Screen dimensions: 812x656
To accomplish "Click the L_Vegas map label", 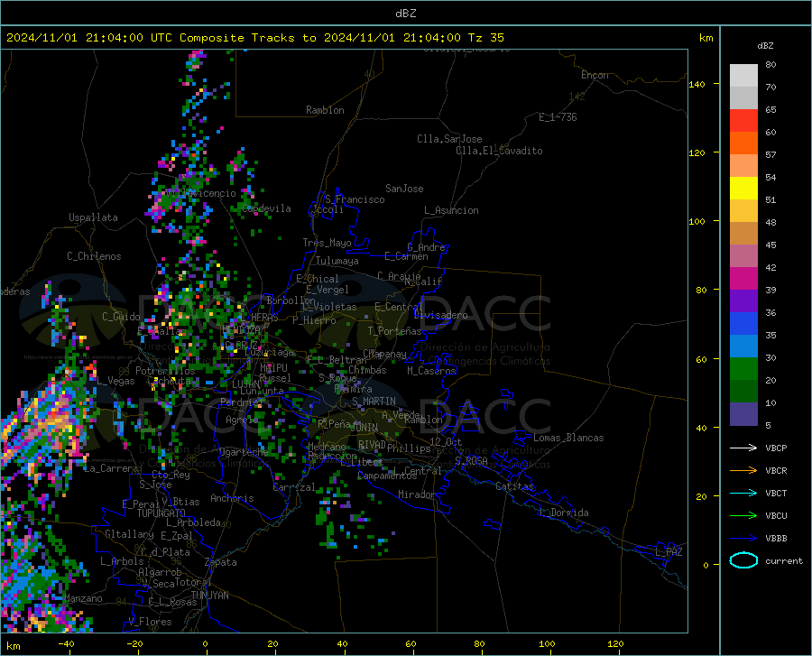I will 115,381.
